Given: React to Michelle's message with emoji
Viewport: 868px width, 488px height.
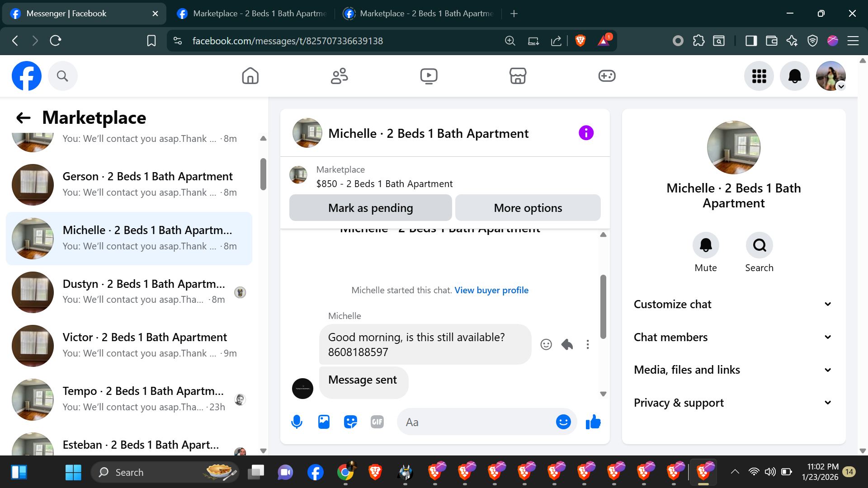Looking at the screenshot, I should [x=546, y=345].
